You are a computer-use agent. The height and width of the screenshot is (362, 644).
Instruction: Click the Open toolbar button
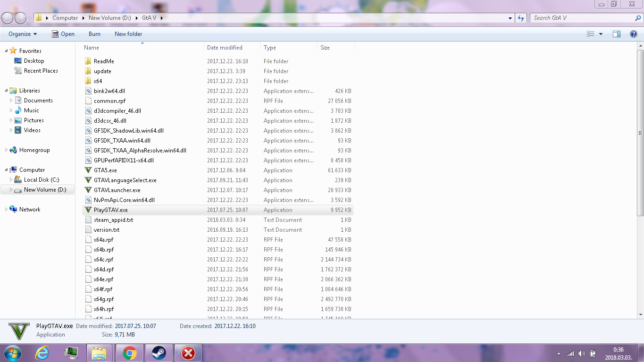pyautogui.click(x=63, y=34)
